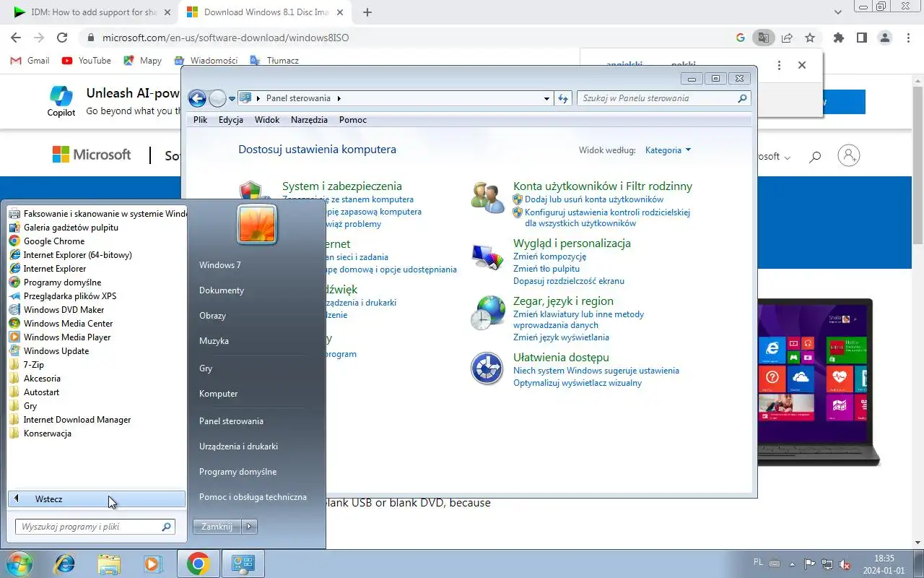Click Dodaj lub usuń konta użytkowników
924x578 pixels.
point(594,199)
